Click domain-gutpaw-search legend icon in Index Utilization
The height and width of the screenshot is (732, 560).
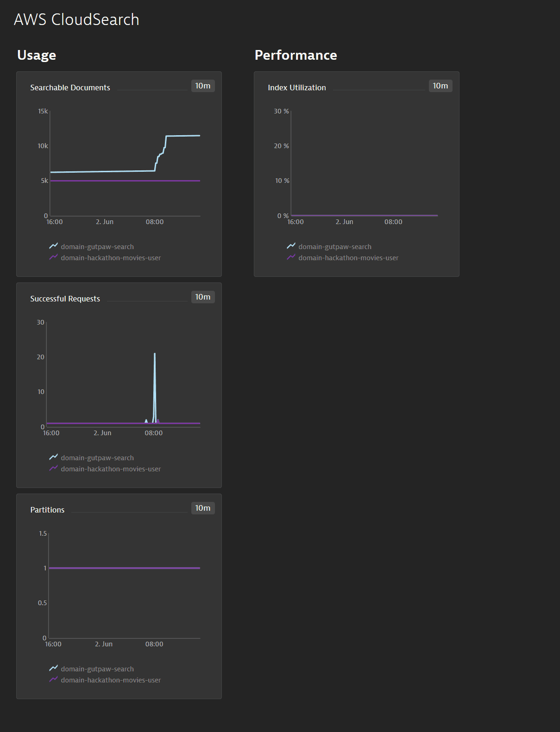(291, 246)
